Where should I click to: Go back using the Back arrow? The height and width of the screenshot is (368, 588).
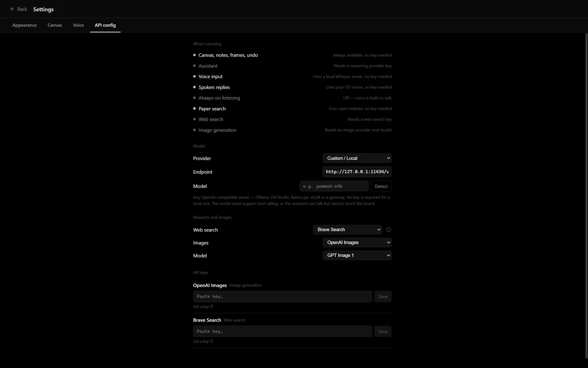point(18,9)
